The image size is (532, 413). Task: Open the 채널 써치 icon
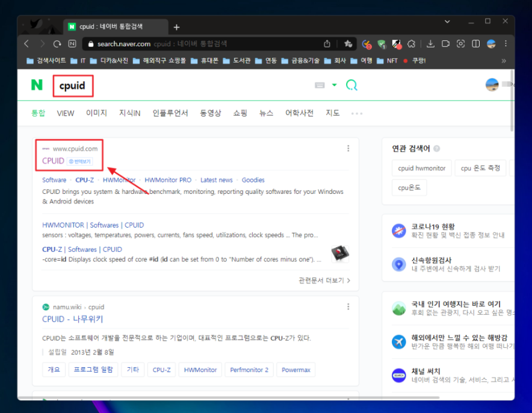pos(398,375)
